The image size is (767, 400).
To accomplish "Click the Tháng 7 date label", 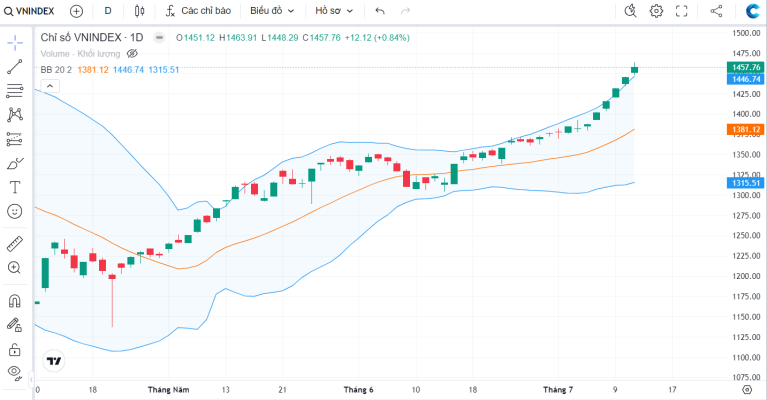I will [x=558, y=390].
